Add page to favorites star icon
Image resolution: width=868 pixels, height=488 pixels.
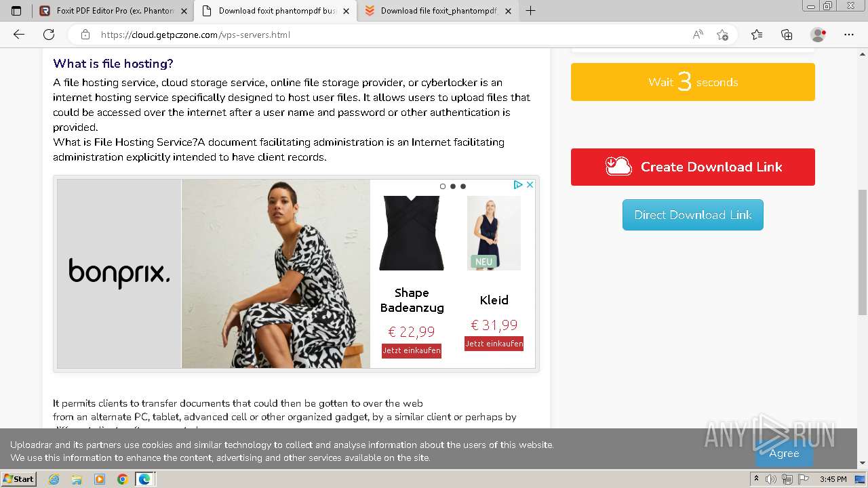(722, 35)
